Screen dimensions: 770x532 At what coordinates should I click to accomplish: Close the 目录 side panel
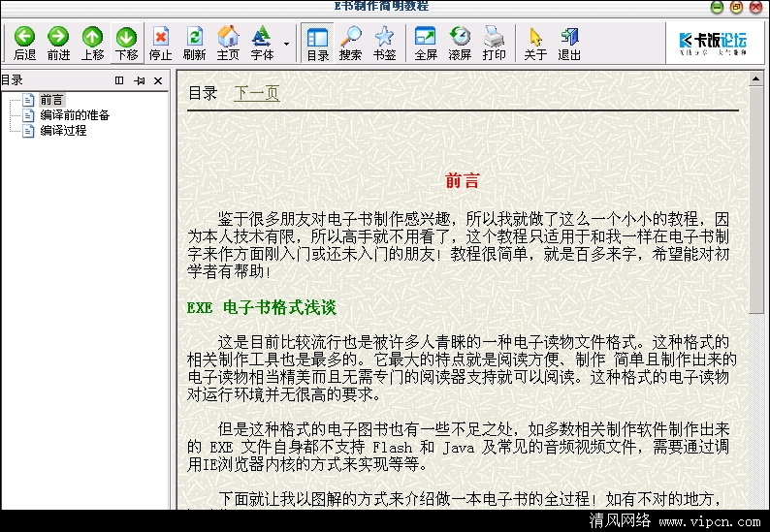click(158, 80)
